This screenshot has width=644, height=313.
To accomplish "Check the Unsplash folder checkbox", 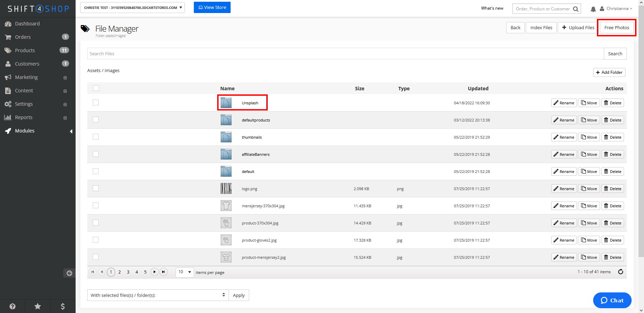I will click(x=96, y=103).
